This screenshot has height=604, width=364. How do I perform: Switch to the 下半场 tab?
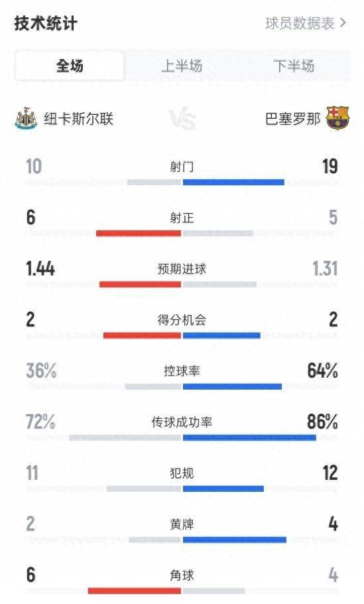(x=294, y=66)
